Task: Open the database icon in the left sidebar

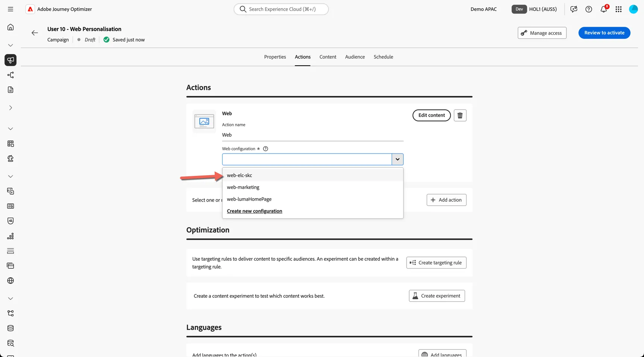Action: click(10, 328)
